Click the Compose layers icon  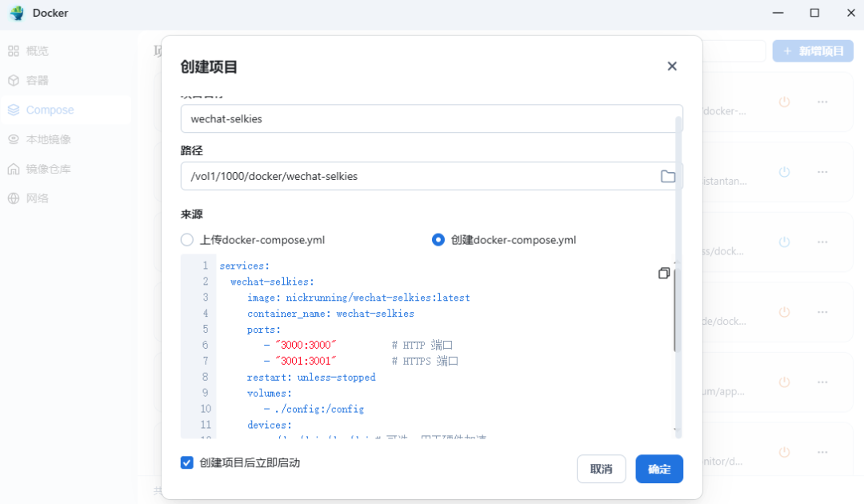[x=14, y=110]
